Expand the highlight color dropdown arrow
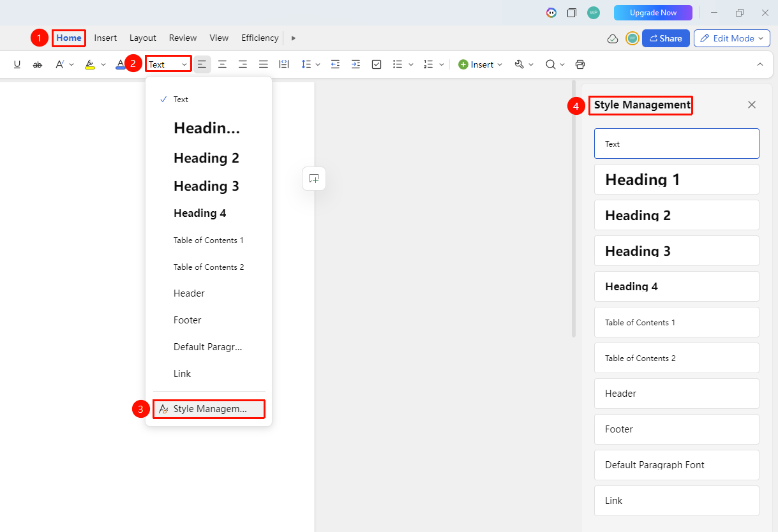The image size is (778, 532). (x=103, y=64)
